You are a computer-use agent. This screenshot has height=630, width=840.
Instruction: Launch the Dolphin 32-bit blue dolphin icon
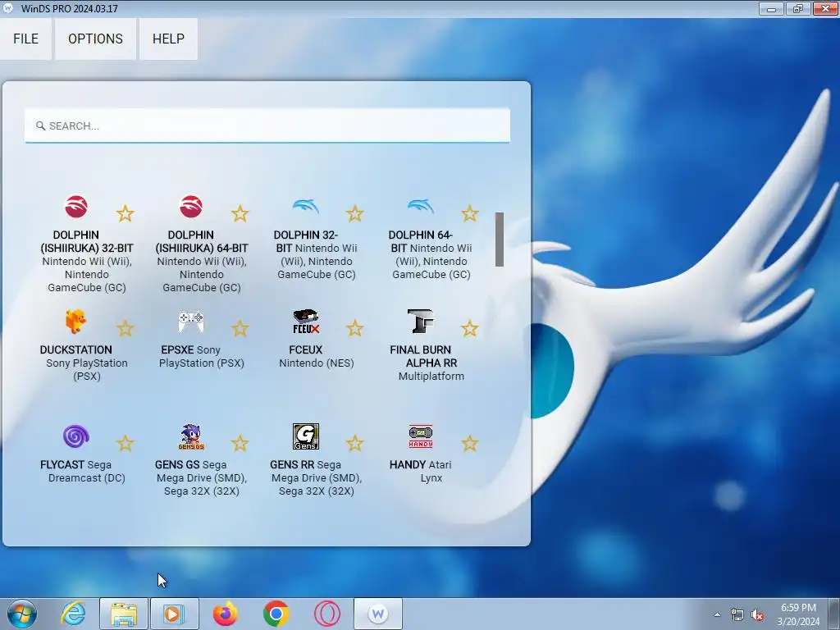[x=306, y=206]
